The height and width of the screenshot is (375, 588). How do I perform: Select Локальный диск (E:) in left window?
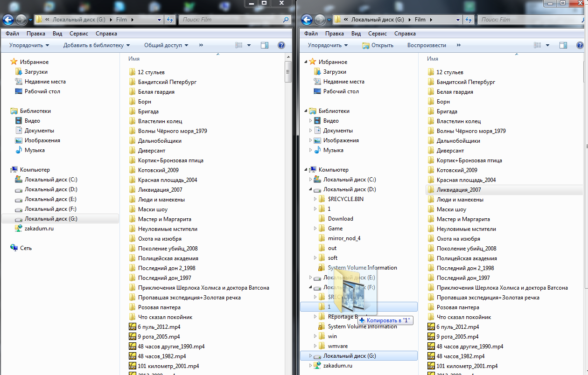tap(51, 199)
